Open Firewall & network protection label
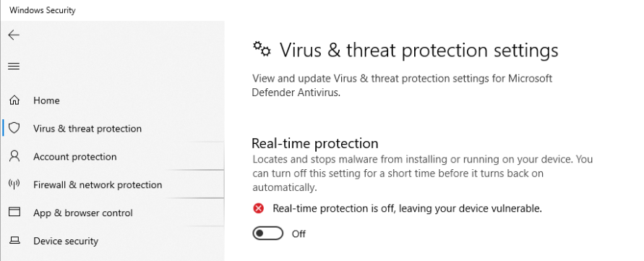 98,184
